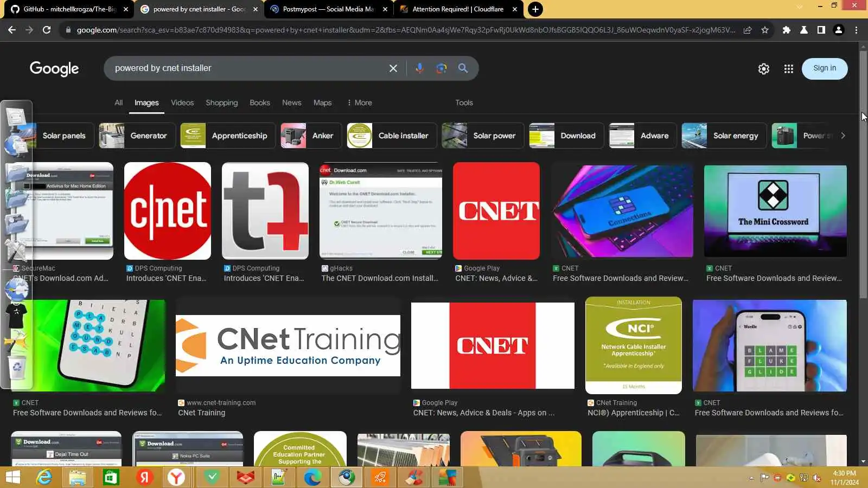Open the NCI Apprenticeship result link
The width and height of the screenshot is (868, 488).
click(633, 413)
